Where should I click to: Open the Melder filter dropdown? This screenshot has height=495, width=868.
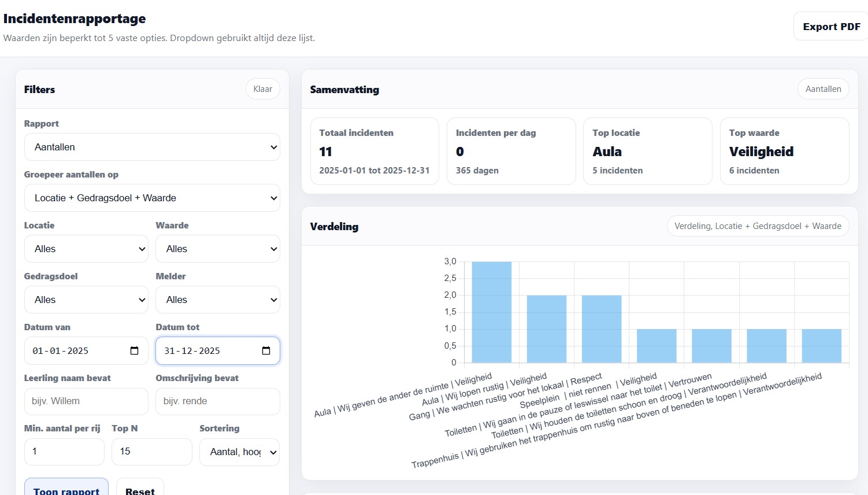pos(217,300)
